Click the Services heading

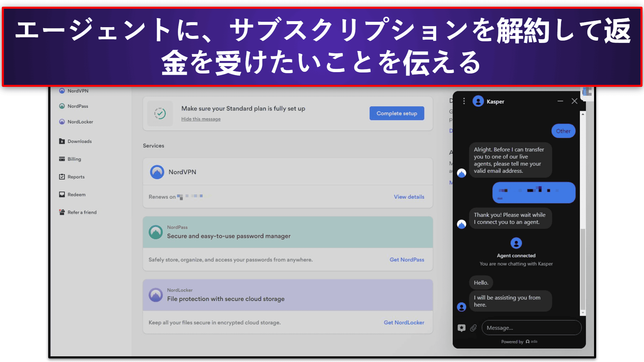click(153, 146)
